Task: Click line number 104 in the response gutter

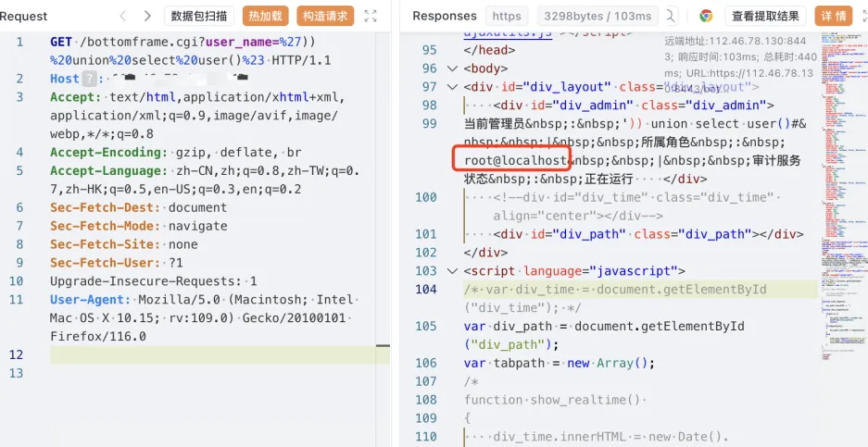Action: pyautogui.click(x=425, y=290)
